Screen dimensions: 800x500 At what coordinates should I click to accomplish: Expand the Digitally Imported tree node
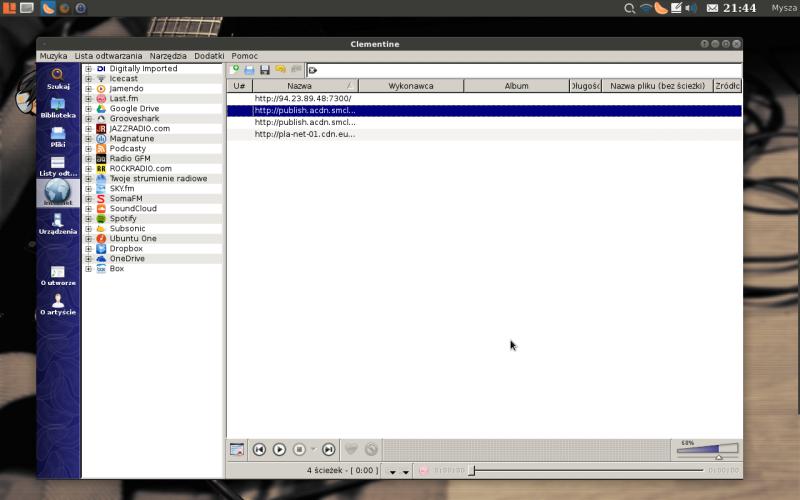click(x=89, y=69)
